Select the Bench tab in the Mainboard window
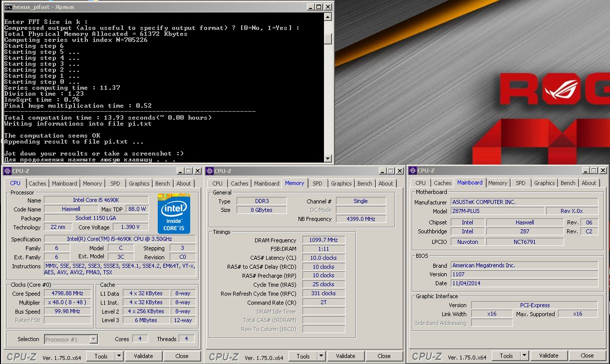 (568, 183)
